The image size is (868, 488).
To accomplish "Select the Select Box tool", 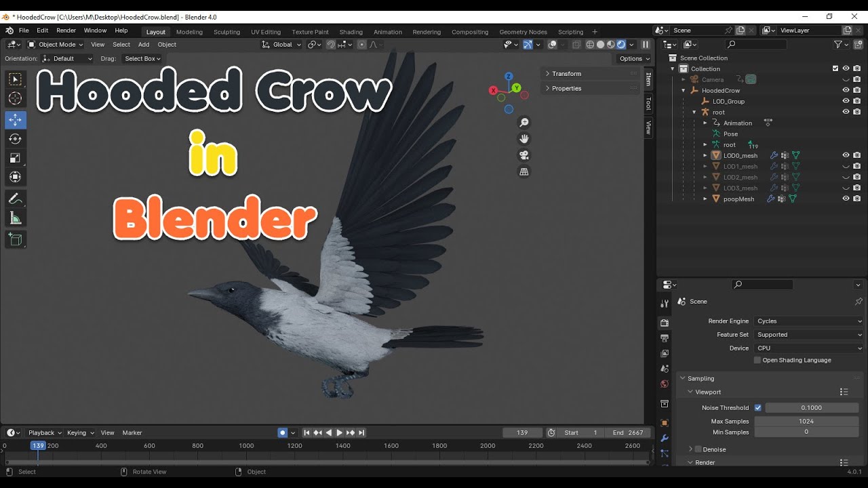I will (15, 79).
